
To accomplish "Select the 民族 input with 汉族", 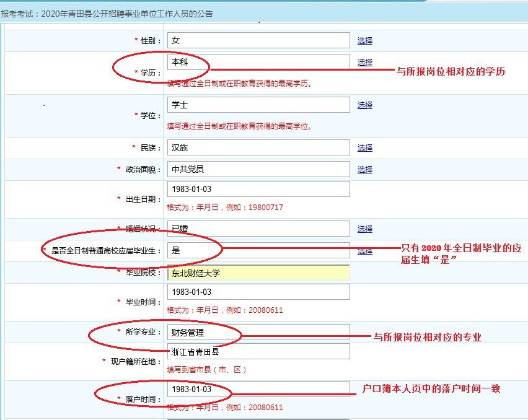I will [258, 147].
